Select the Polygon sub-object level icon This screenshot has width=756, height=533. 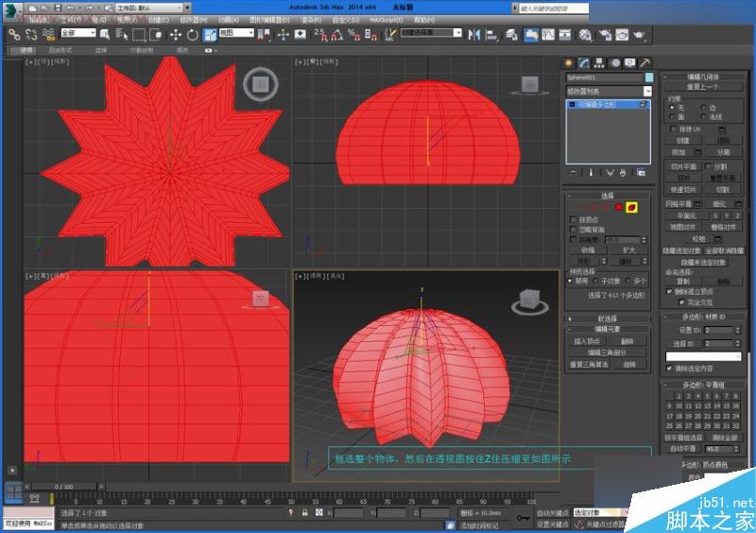tap(618, 206)
